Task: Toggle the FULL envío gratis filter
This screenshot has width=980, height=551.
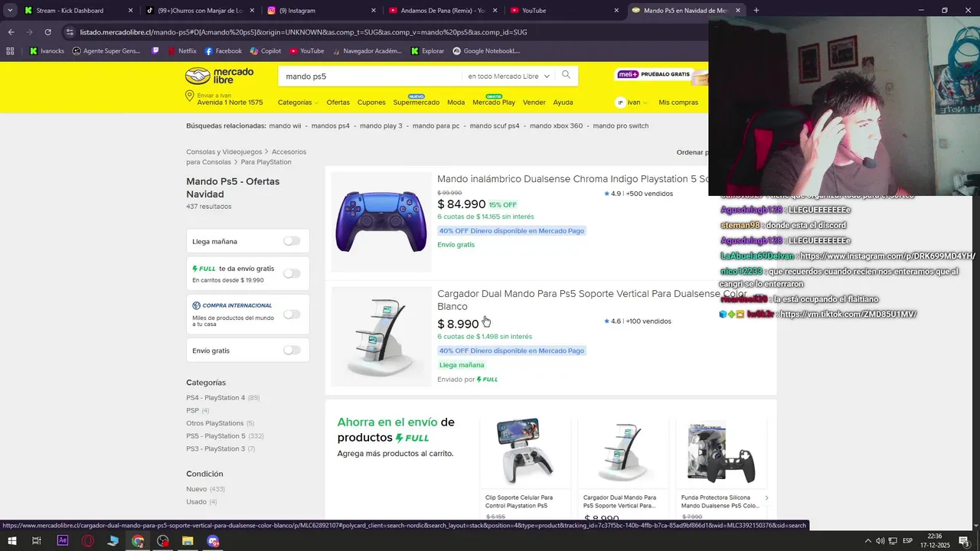Action: click(x=292, y=273)
